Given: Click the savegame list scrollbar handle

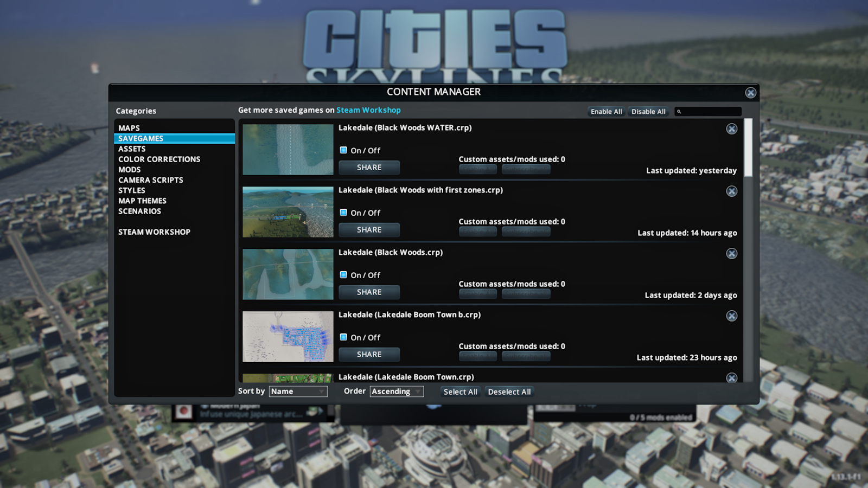Looking at the screenshot, I should pyautogui.click(x=748, y=147).
